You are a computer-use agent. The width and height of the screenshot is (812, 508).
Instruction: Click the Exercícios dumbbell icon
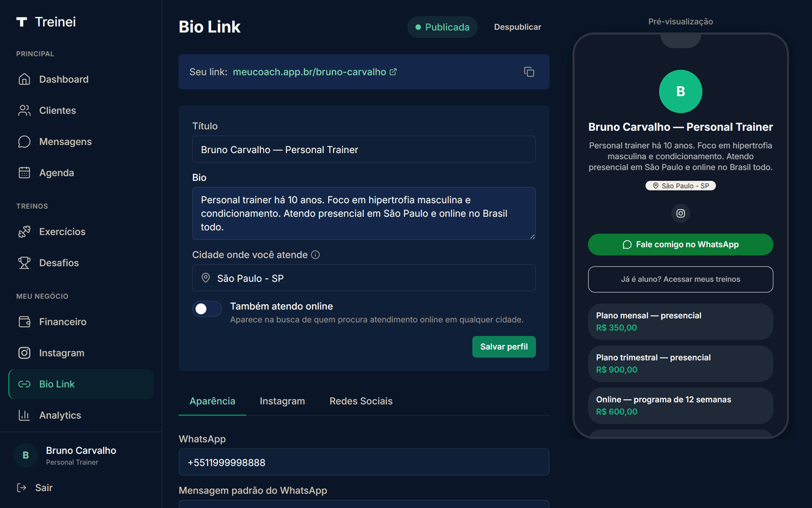(24, 232)
